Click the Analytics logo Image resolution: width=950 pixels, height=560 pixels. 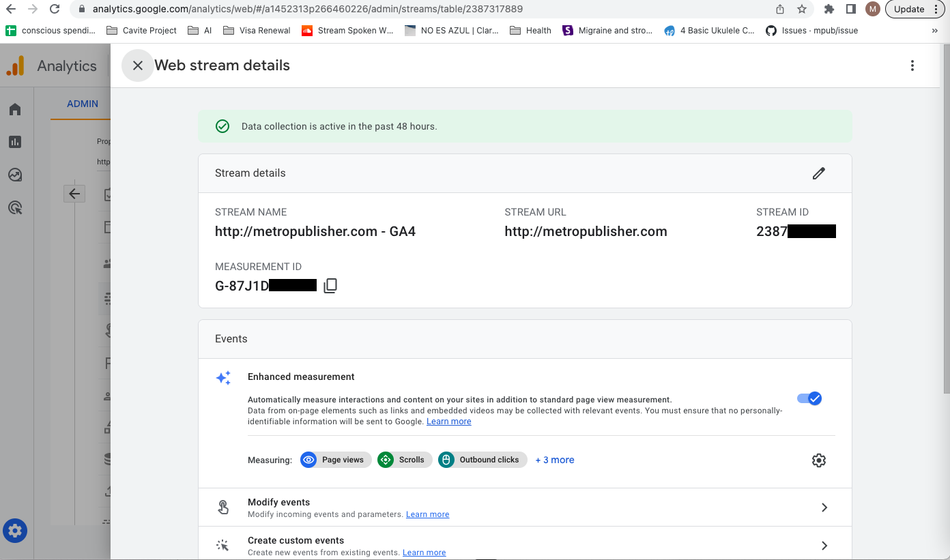(x=15, y=66)
